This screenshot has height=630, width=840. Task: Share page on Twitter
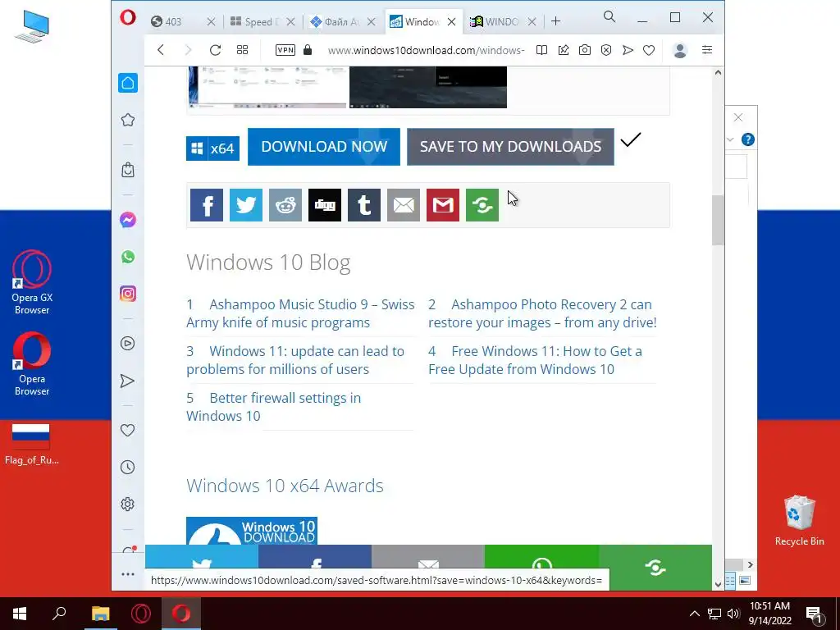[246, 205]
